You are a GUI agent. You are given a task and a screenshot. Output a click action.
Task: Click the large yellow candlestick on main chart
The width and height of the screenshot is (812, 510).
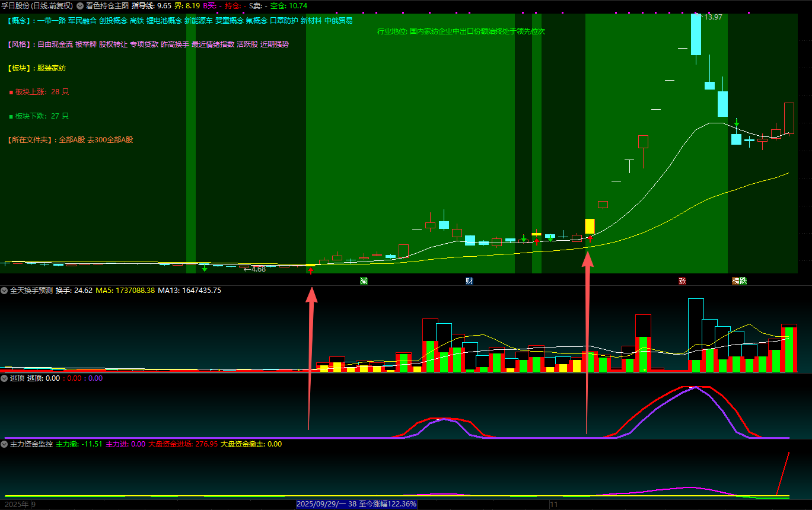pyautogui.click(x=590, y=226)
